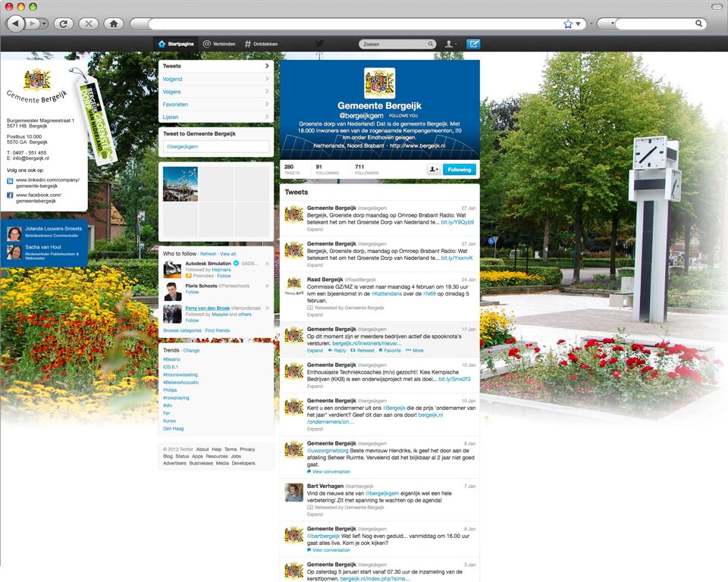The width and height of the screenshot is (728, 582).
Task: Expand the Tweets sidebar row
Action: (216, 66)
